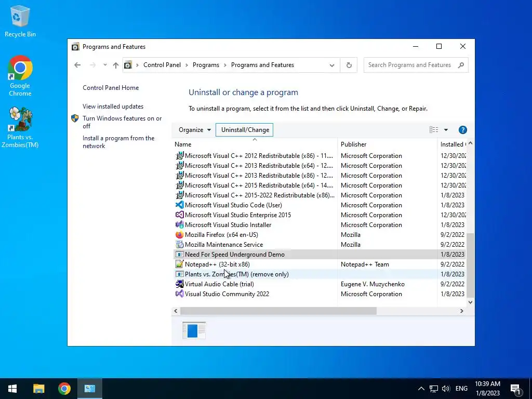Click the Visual Studio Code (User) icon
532x399 pixels.
pyautogui.click(x=179, y=205)
